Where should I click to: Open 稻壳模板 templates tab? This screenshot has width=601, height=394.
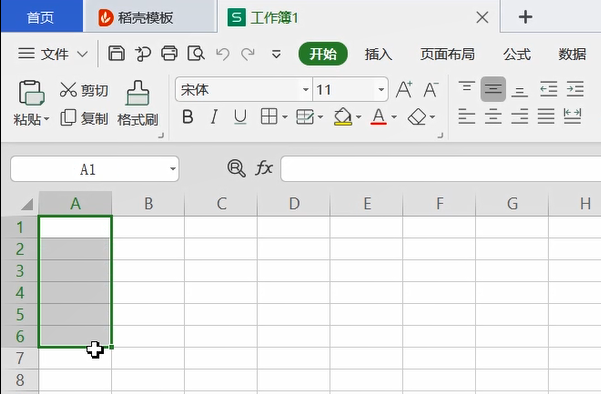(x=150, y=17)
